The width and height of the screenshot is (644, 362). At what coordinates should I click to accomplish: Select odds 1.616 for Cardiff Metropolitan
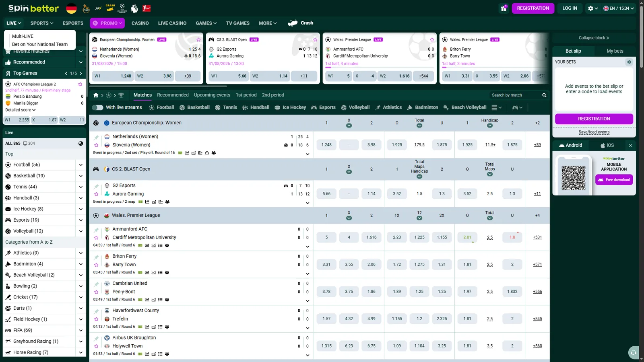[x=372, y=237]
